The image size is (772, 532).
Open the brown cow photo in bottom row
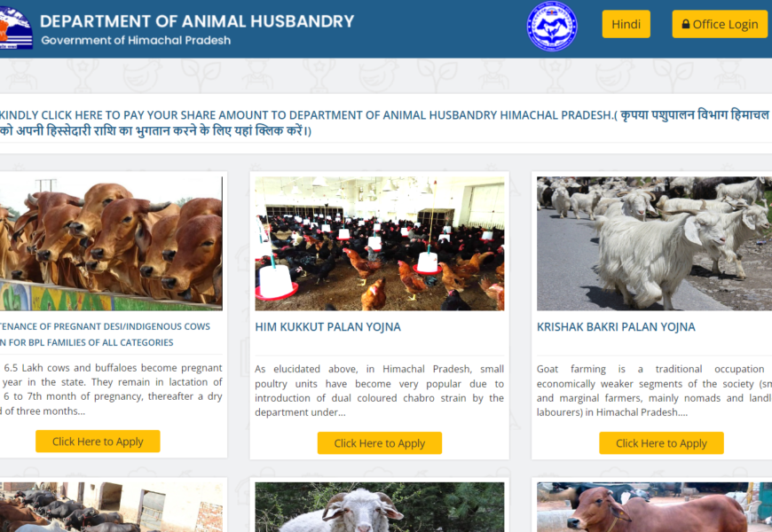[654, 507]
